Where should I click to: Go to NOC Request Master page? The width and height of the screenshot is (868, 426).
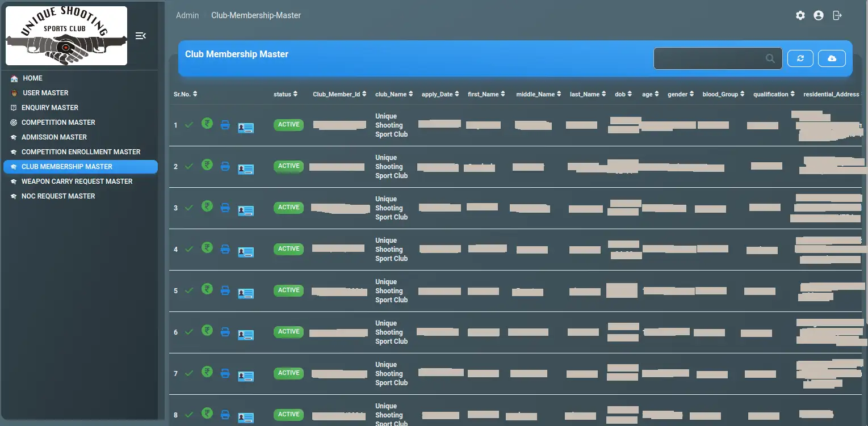tap(58, 196)
